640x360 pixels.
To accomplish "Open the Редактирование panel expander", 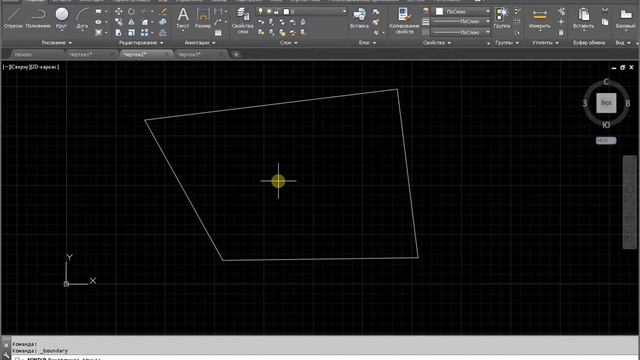I will (x=141, y=42).
